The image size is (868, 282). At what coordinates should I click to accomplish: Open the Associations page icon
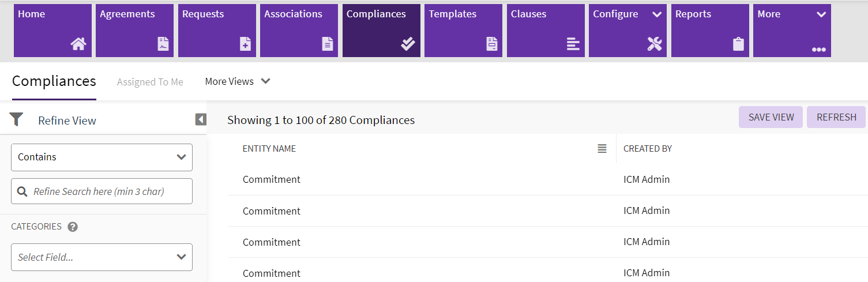[x=328, y=44]
